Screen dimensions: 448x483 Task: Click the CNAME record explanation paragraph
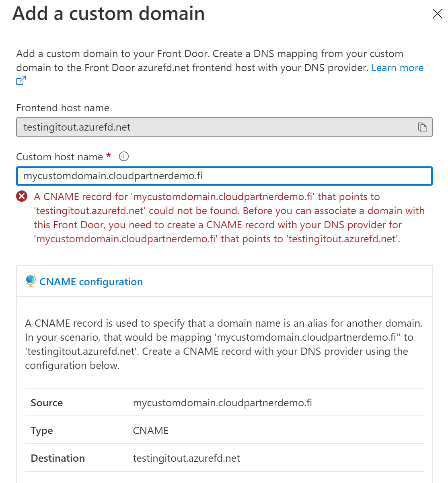224,344
